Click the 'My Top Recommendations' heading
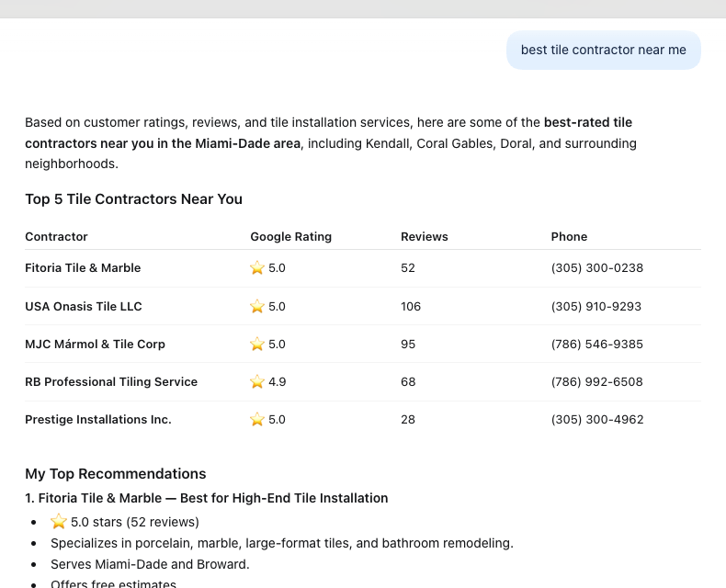726x588 pixels. point(115,474)
